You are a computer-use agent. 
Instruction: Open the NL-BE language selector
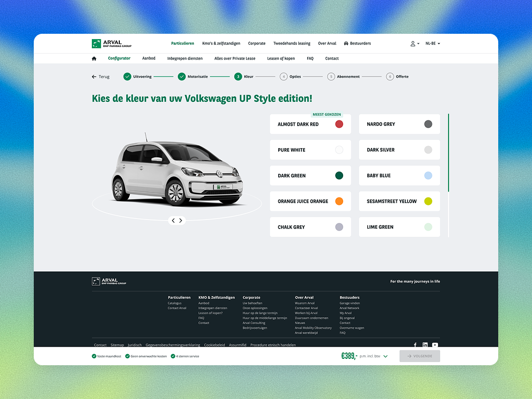pos(432,43)
